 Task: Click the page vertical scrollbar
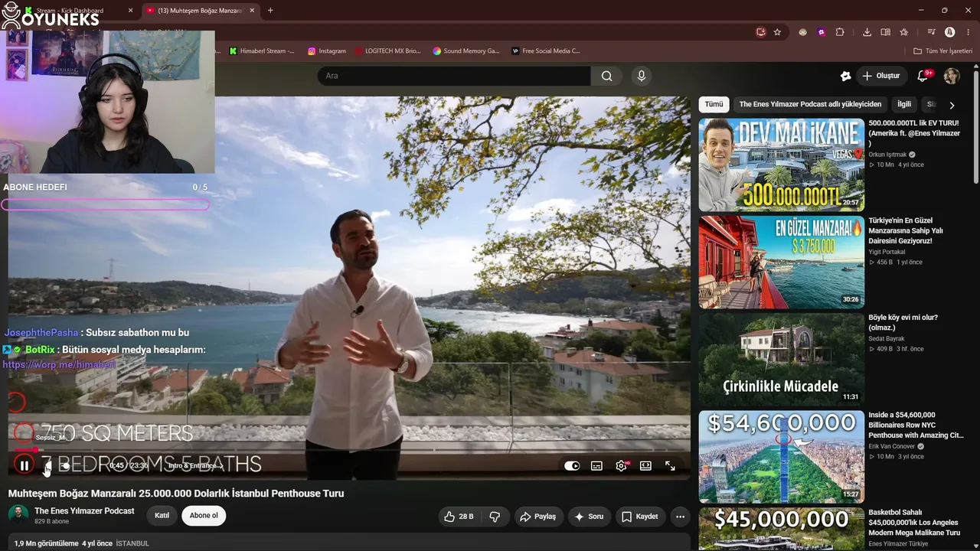point(975,126)
